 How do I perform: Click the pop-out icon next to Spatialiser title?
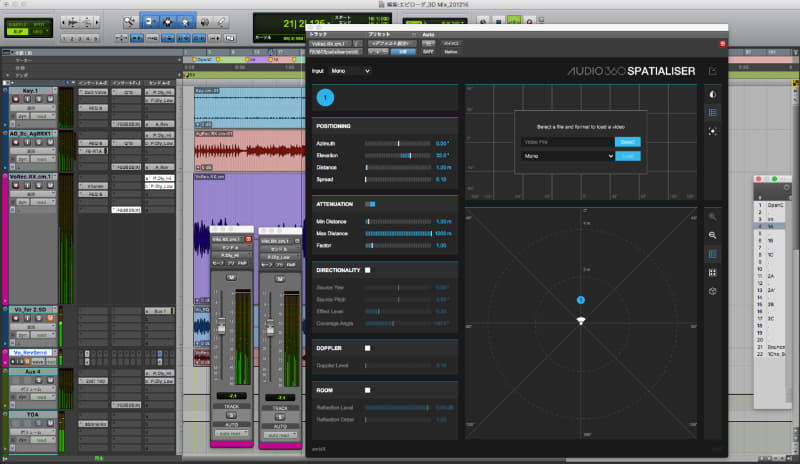click(713, 71)
